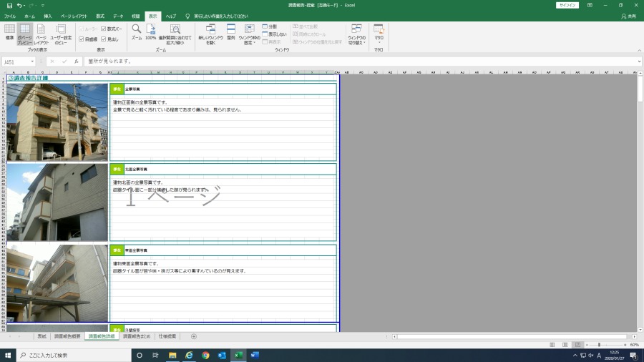Toggle 見出し (headings) checkbox
The height and width of the screenshot is (362, 644).
[104, 39]
